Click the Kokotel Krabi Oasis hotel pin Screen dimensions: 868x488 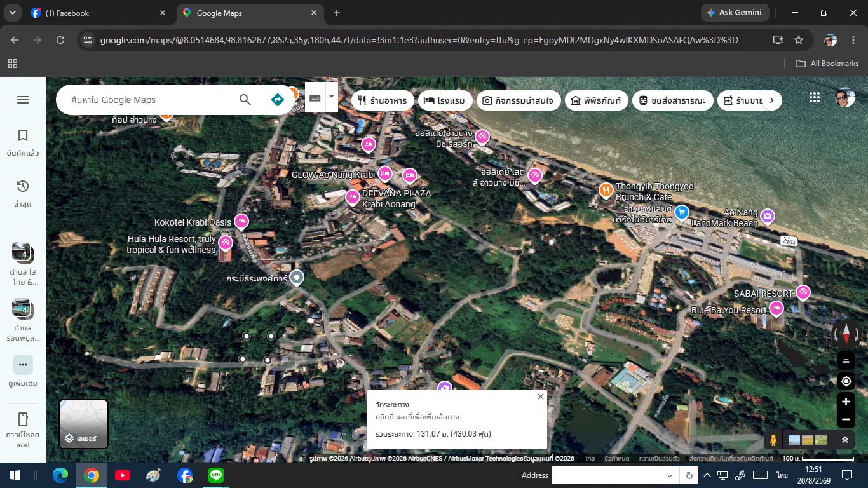241,221
